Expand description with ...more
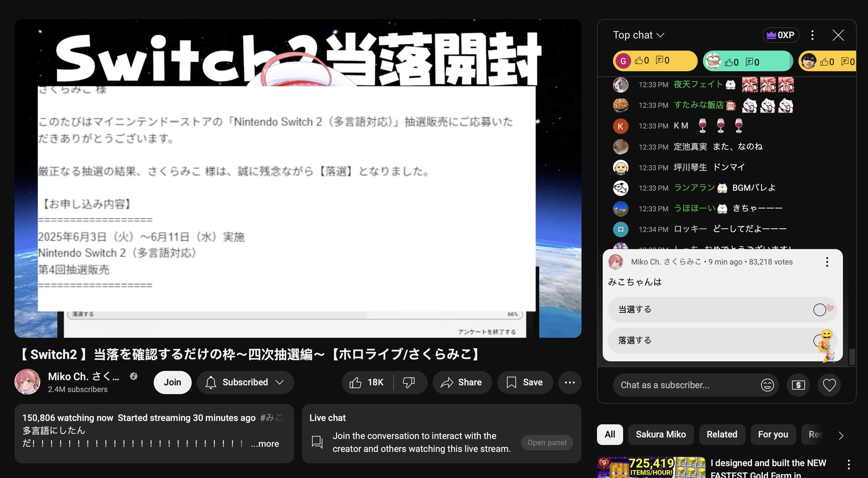 tap(265, 444)
